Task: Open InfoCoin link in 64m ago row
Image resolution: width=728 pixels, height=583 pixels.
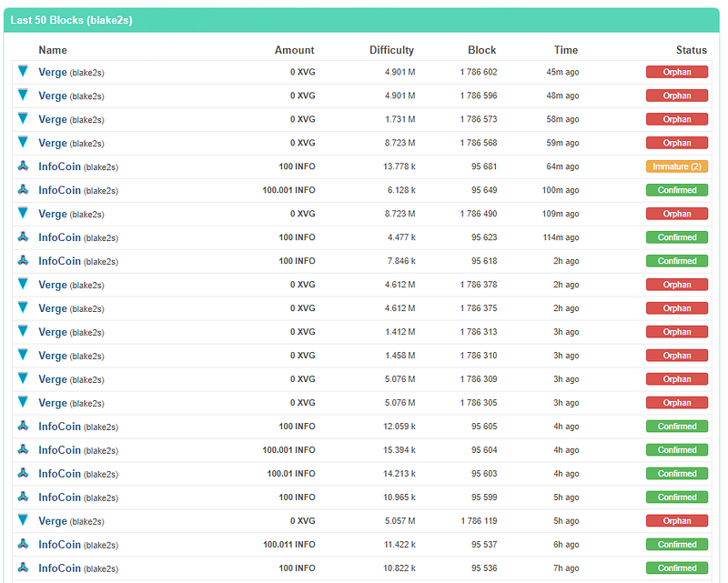Action: click(x=59, y=166)
